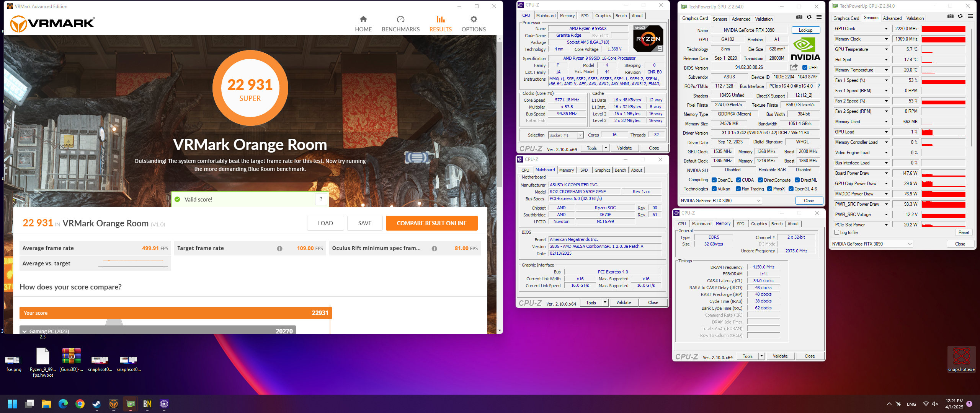Open Validation tab in GPU-Z Graphics Card window
This screenshot has height=413, width=980.
click(764, 19)
